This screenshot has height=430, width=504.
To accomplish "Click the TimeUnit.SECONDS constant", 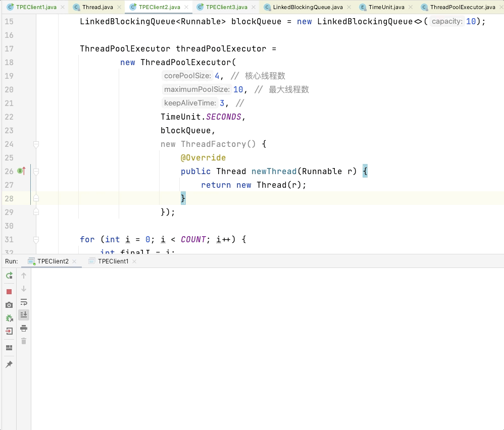I will coord(201,117).
